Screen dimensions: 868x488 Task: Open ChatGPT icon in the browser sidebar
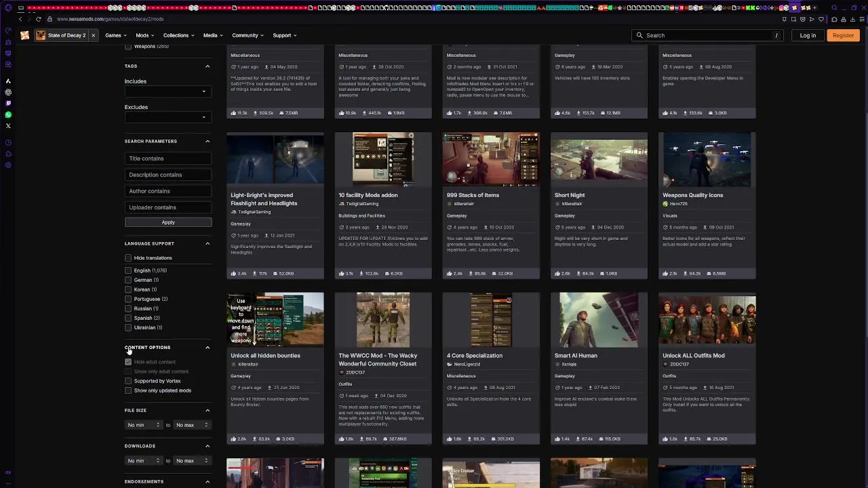click(8, 92)
